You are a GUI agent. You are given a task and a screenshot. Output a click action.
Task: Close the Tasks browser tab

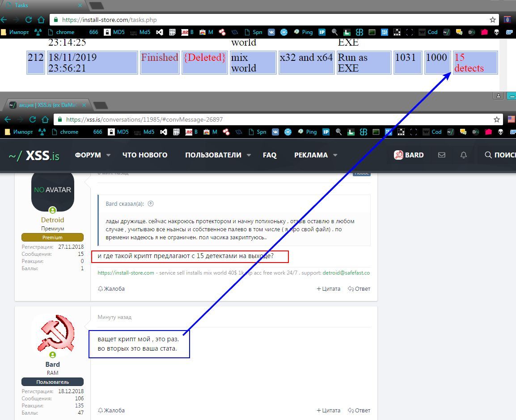coord(80,5)
